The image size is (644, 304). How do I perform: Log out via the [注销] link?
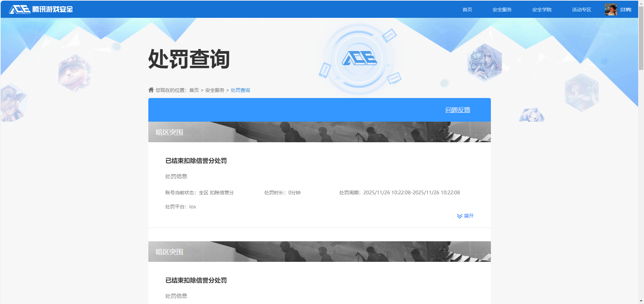coord(626,10)
